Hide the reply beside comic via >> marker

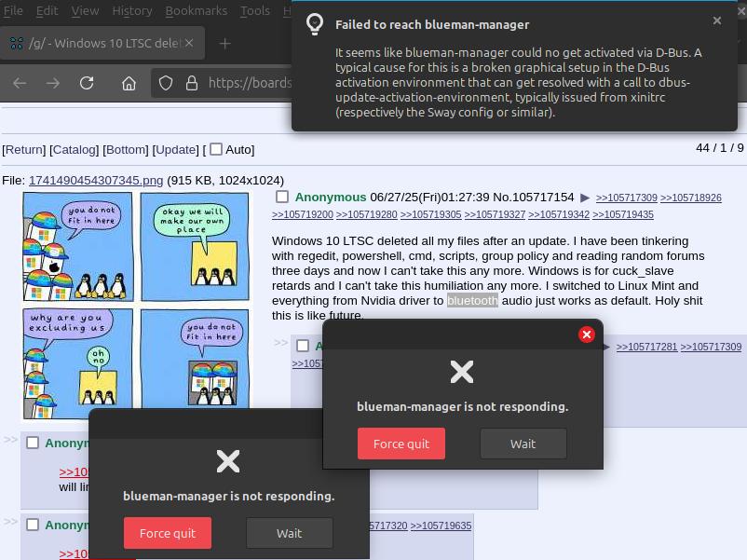(x=10, y=440)
